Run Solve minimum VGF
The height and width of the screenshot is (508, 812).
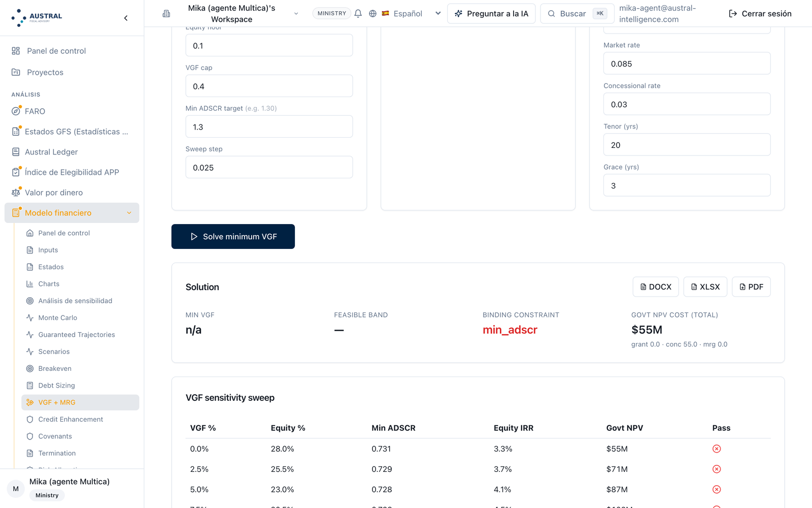click(x=233, y=236)
